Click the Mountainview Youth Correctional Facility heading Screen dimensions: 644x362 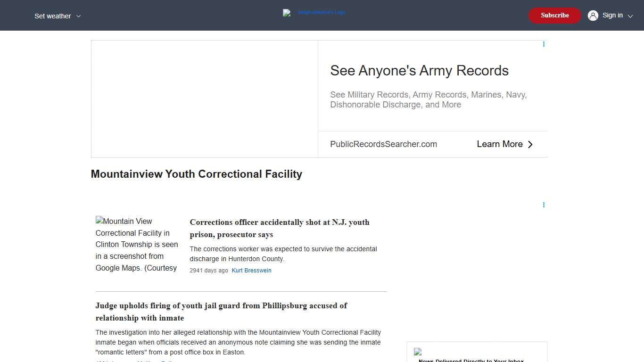tap(196, 174)
